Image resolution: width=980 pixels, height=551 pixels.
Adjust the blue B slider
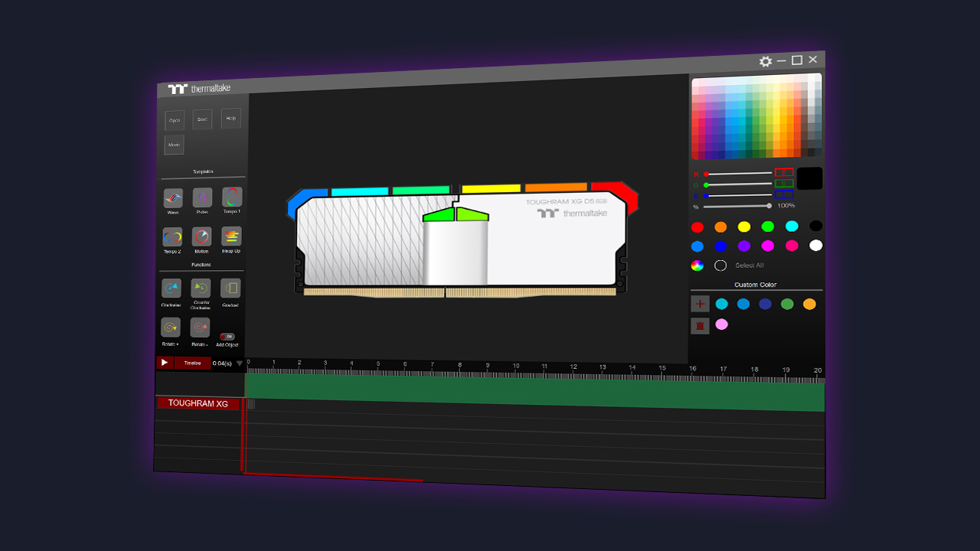pos(738,195)
